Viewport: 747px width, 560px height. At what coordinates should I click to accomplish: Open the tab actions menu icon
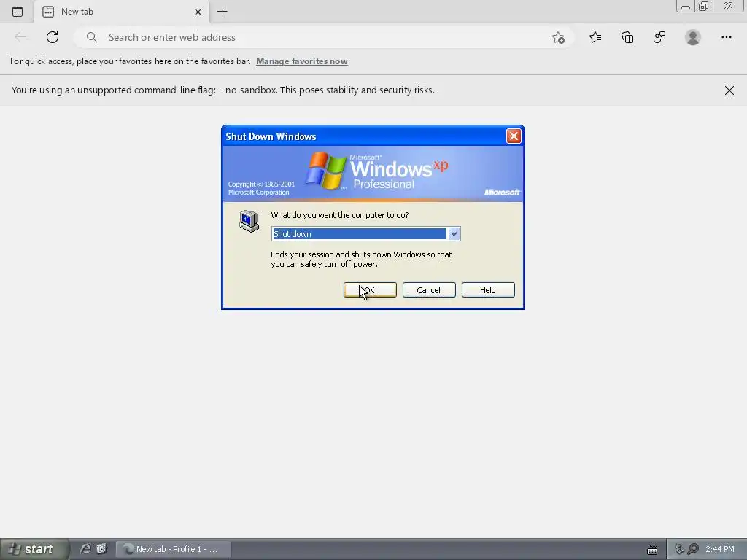tap(18, 12)
